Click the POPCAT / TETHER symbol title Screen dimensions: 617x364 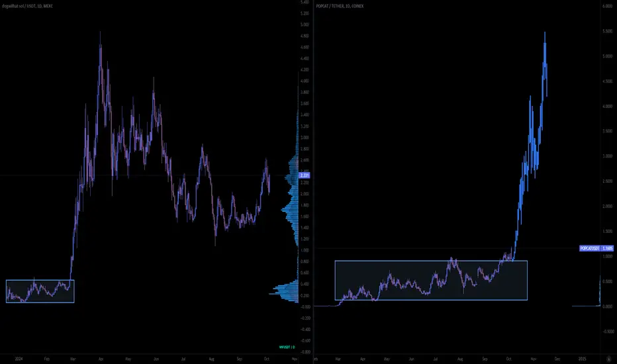[340, 6]
